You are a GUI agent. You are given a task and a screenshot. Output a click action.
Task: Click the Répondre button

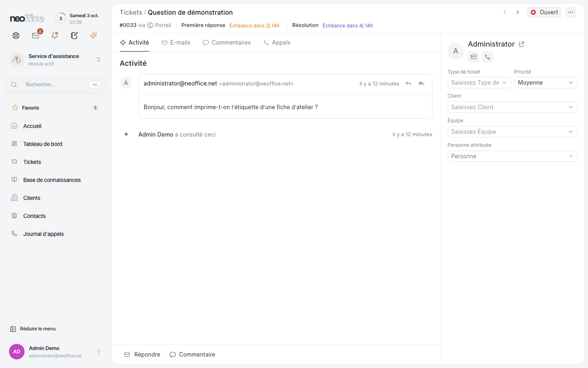pyautogui.click(x=142, y=355)
